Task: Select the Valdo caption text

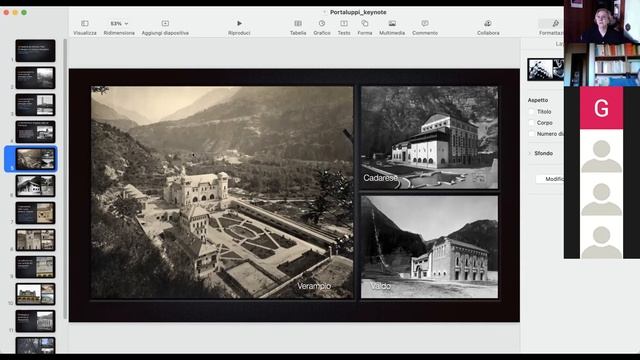Action: [x=380, y=286]
